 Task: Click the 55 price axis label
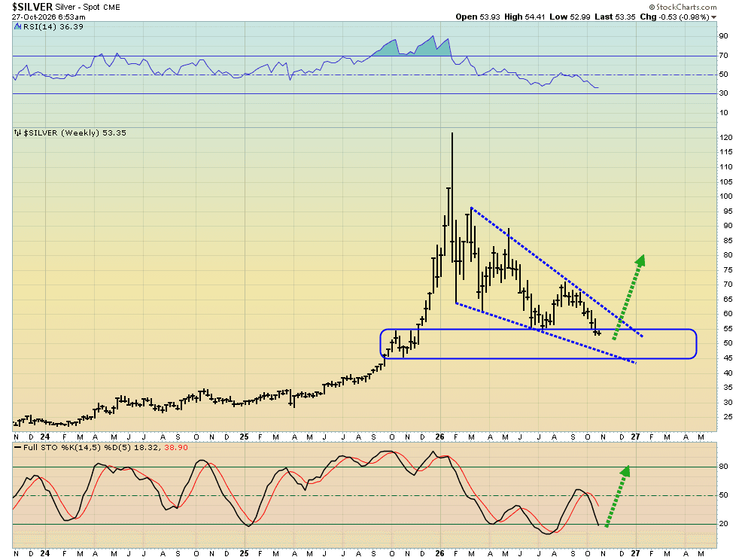click(728, 328)
